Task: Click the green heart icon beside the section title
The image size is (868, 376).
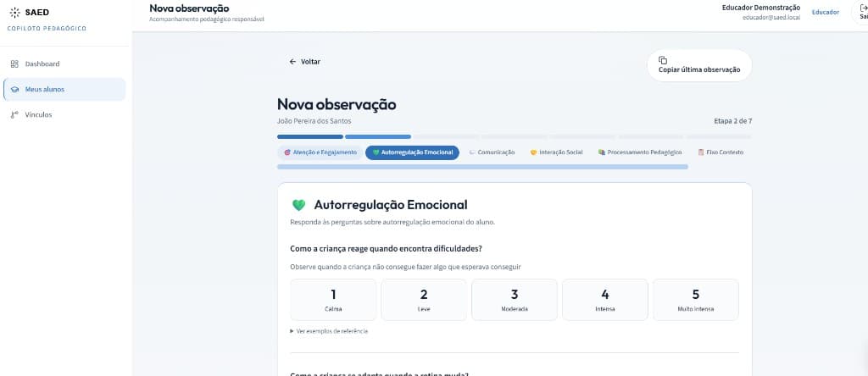Action: pos(299,205)
